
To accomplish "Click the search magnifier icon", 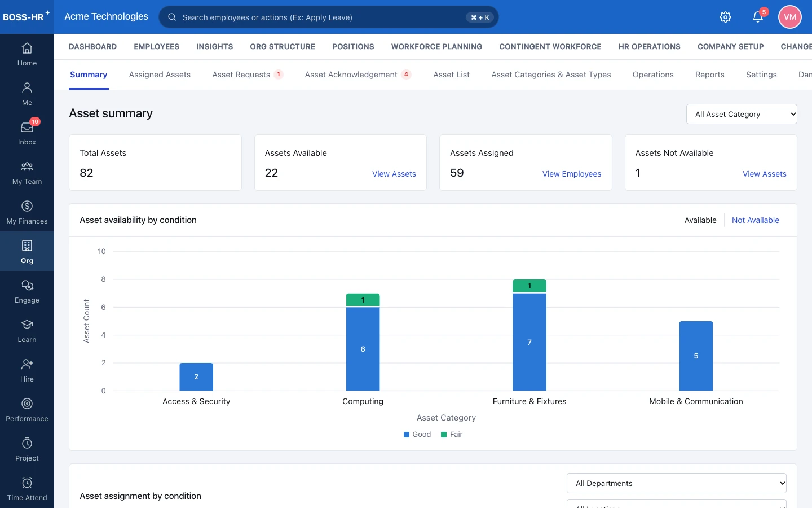I will click(172, 17).
